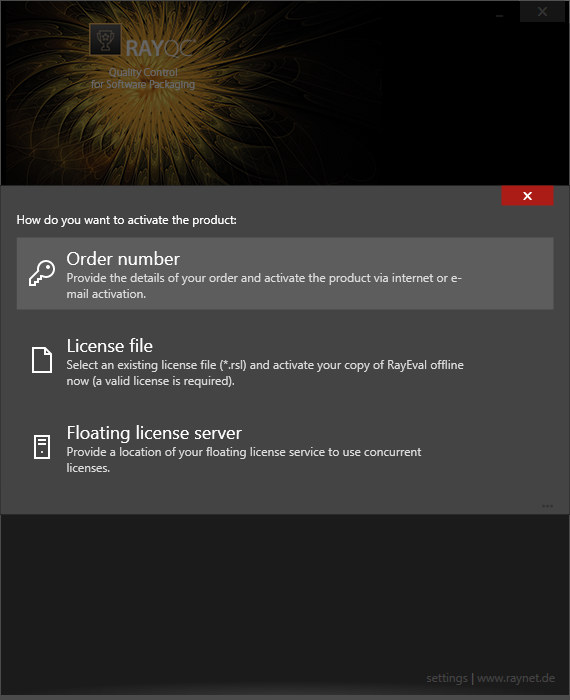Select the Order number heading
This screenshot has height=700, width=570.
123,259
